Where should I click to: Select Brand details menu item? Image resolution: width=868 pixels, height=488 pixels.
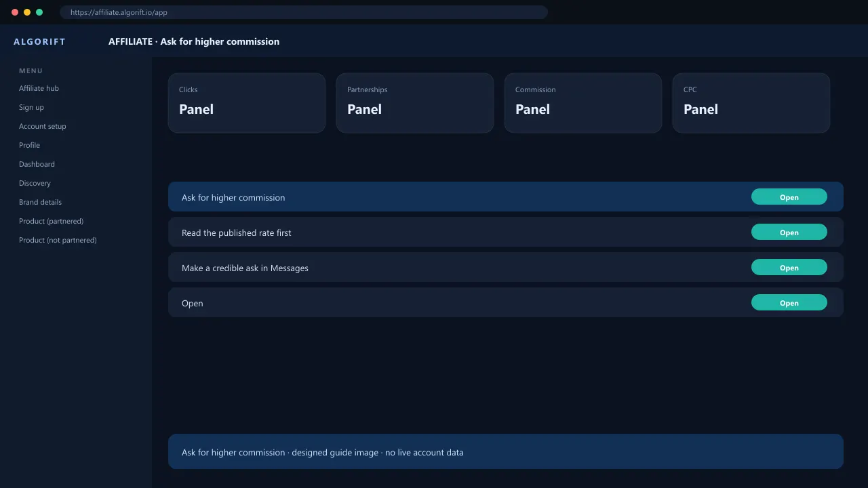40,202
